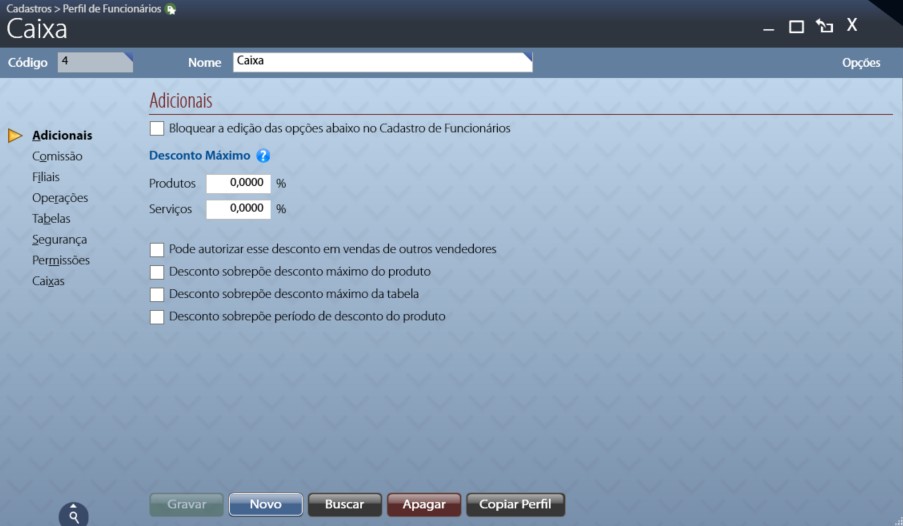Screen dimensions: 903x526
Task: Open the Comissão section
Action: click(57, 156)
